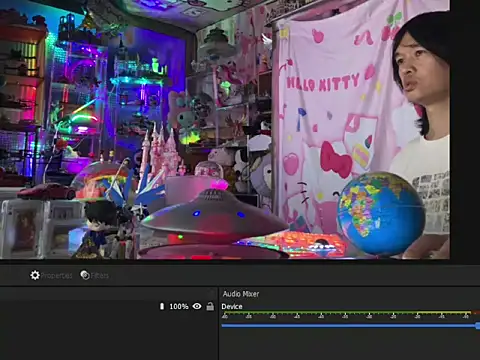Open source Properties with gear button
This screenshot has width=480, height=360.
tap(51, 275)
